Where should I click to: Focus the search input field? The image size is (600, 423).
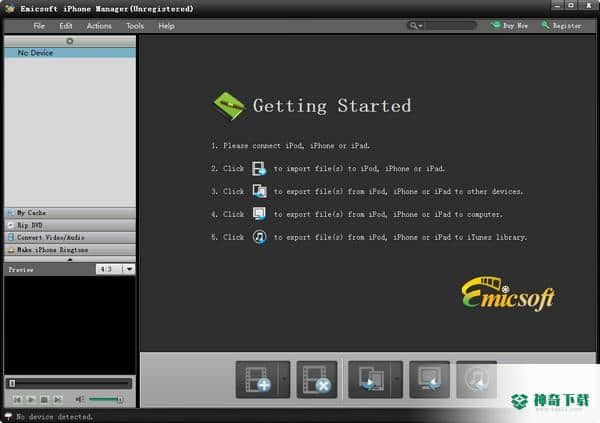pos(450,26)
